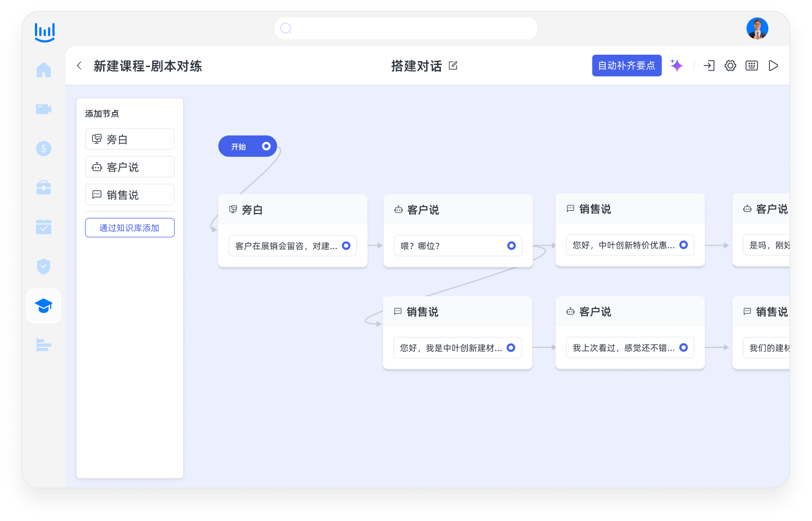
Task: Click the output port on 喂？哪位？ field
Action: click(511, 246)
